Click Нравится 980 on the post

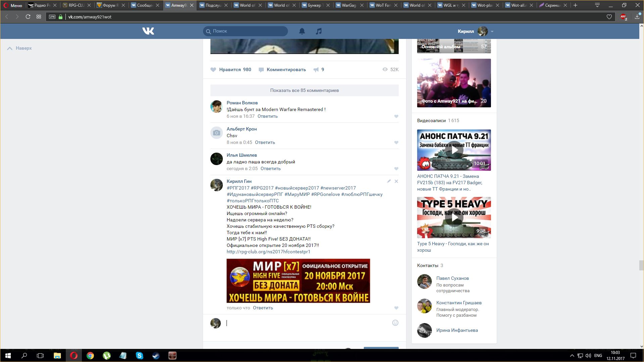click(231, 70)
